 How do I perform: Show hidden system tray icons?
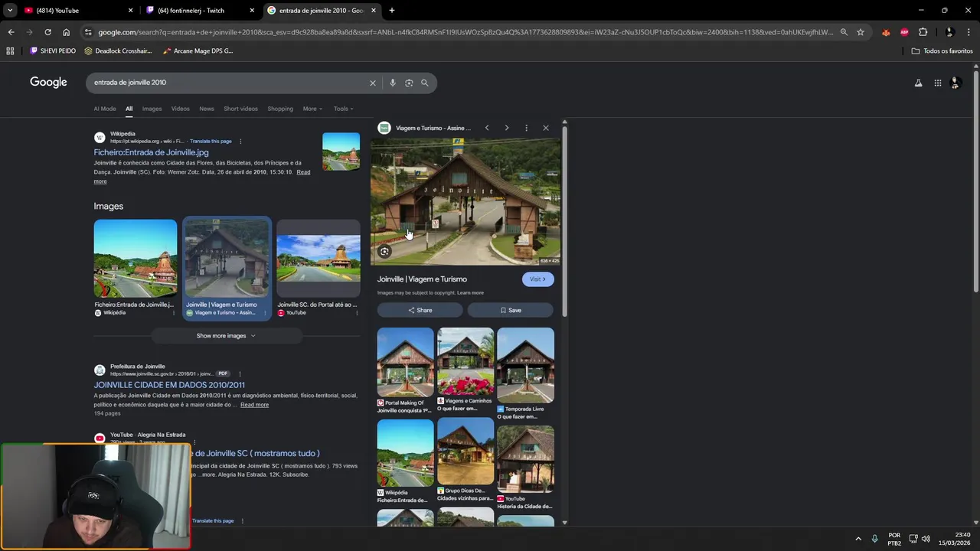click(858, 539)
